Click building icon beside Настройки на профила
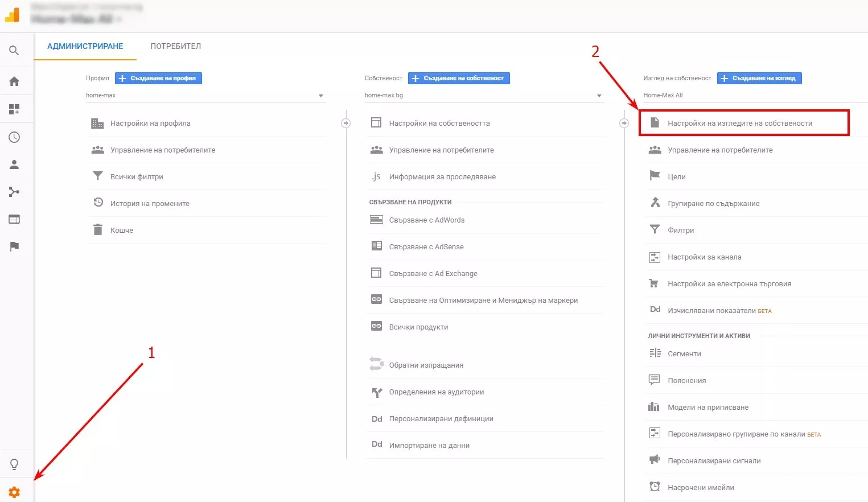Viewport: 868px width, 502px height. tap(97, 123)
